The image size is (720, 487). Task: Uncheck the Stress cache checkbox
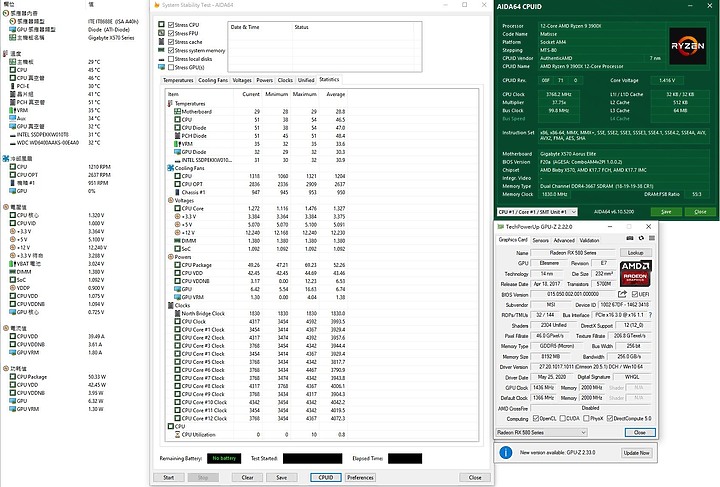click(171, 42)
